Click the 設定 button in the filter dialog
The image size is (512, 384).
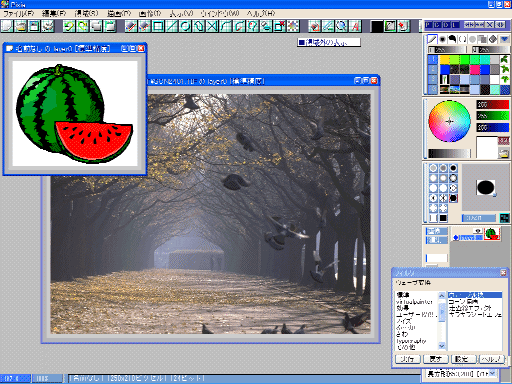tap(464, 359)
